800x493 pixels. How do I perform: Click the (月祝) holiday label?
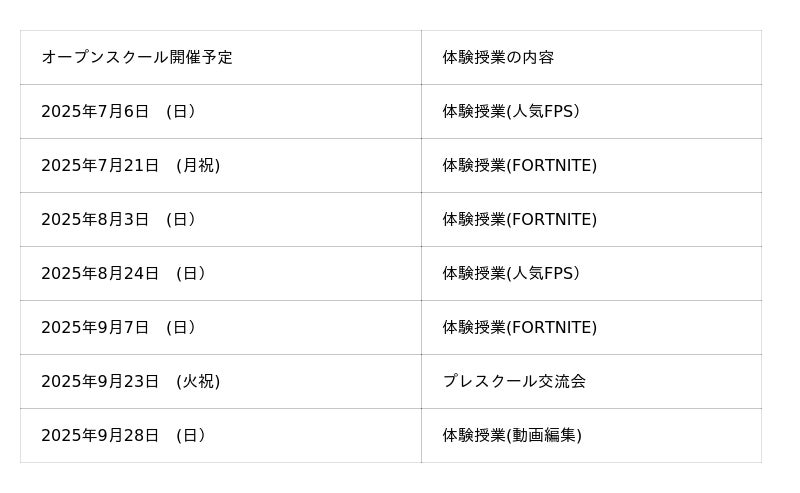coord(198,165)
